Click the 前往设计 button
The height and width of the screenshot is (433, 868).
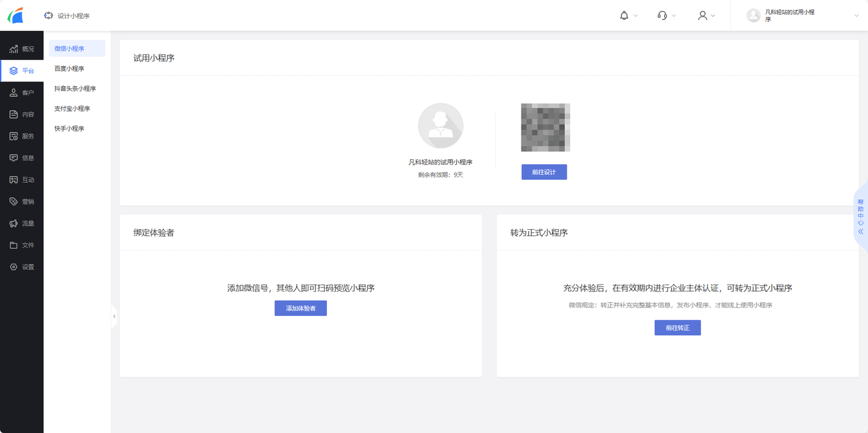pyautogui.click(x=544, y=172)
